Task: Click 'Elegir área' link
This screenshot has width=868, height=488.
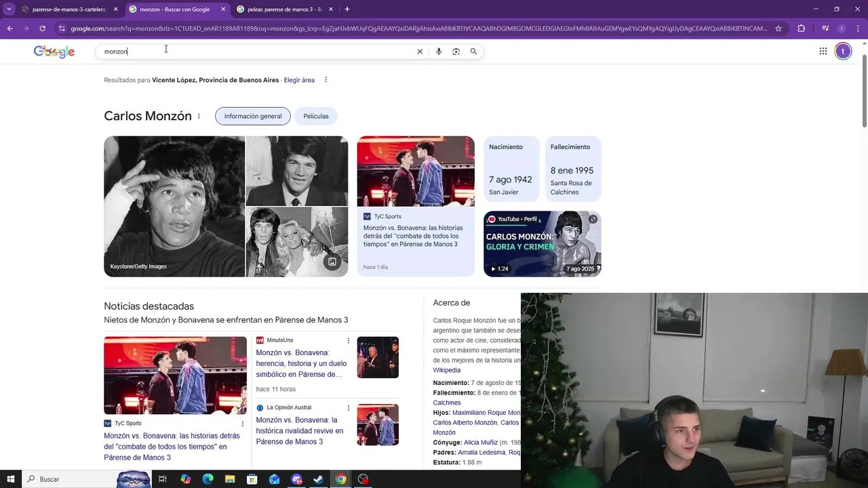Action: 299,80
